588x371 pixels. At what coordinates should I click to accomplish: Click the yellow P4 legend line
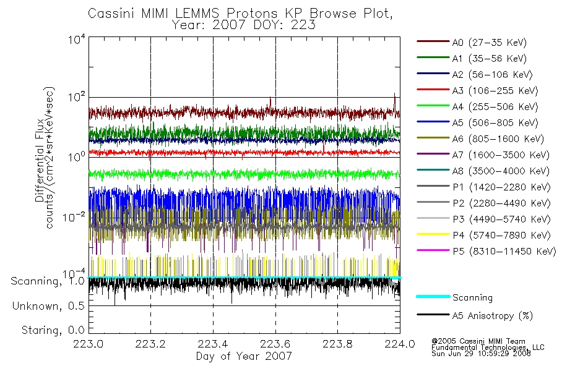(433, 234)
